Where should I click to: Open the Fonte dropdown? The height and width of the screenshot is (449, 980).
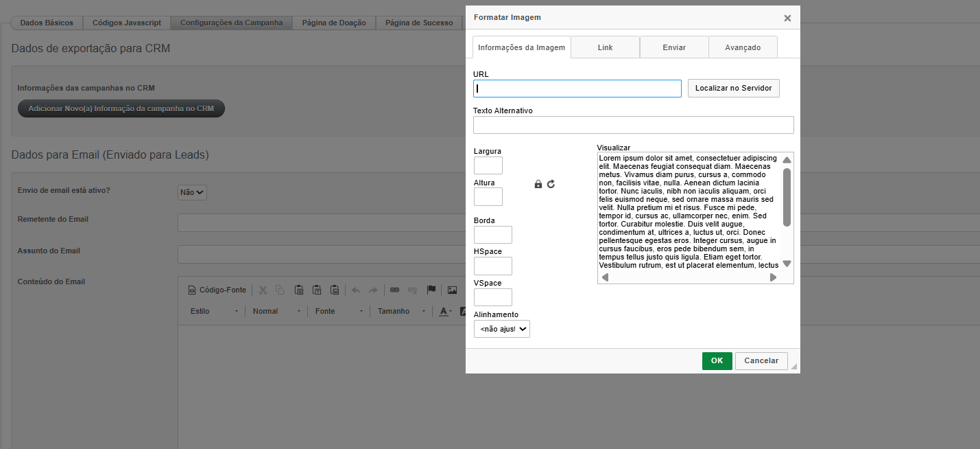339,312
